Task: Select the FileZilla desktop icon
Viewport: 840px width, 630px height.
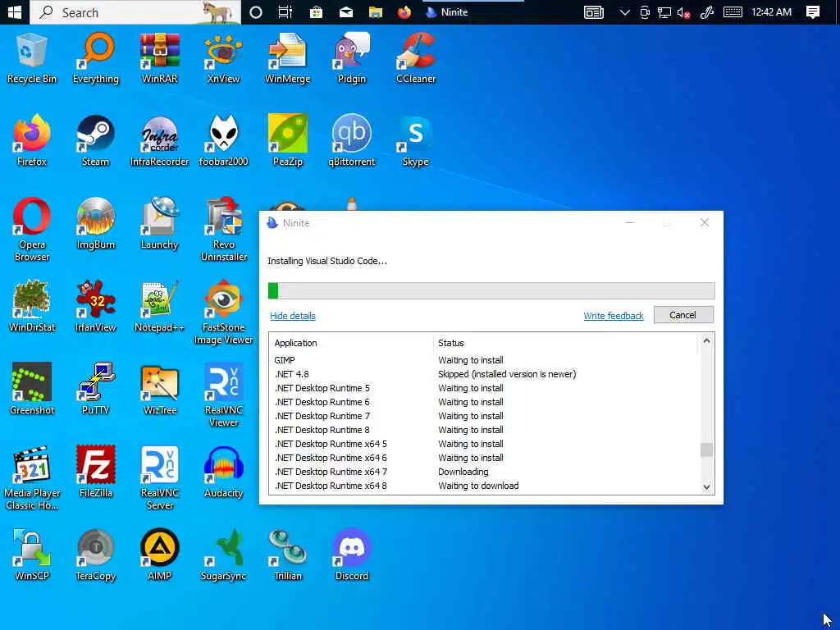Action: point(95,472)
